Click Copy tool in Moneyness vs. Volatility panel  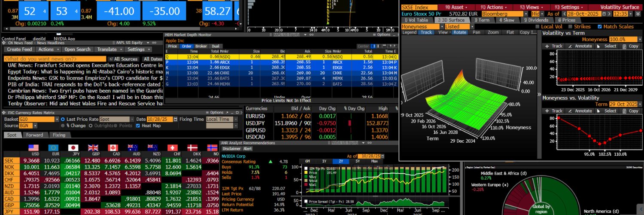click(630, 111)
